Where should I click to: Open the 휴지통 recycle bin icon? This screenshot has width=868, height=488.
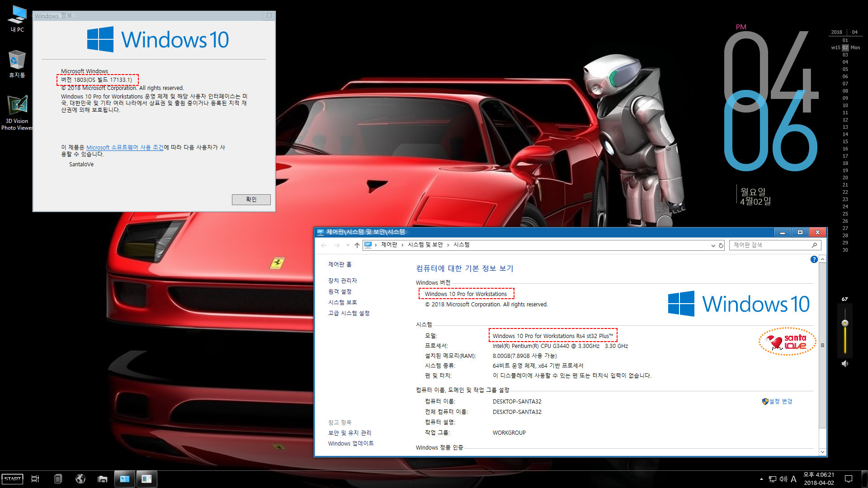tap(17, 64)
